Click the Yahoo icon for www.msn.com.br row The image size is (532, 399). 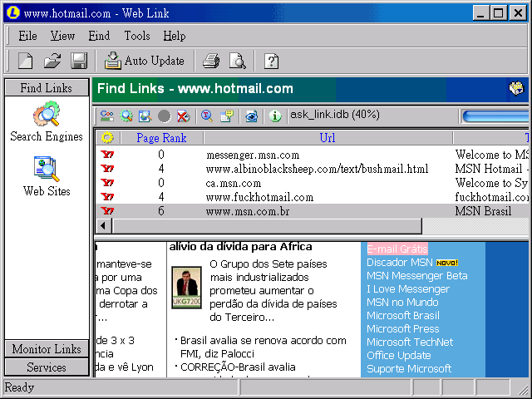click(x=107, y=211)
